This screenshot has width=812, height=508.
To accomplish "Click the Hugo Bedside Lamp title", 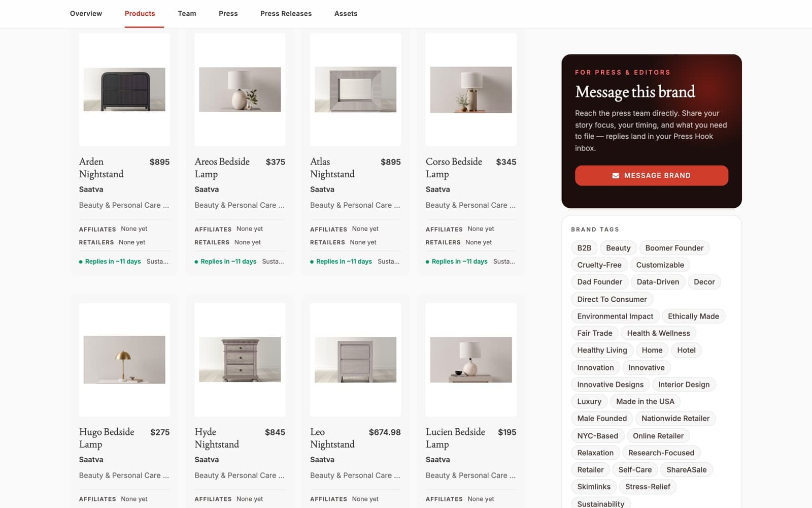I will (107, 438).
